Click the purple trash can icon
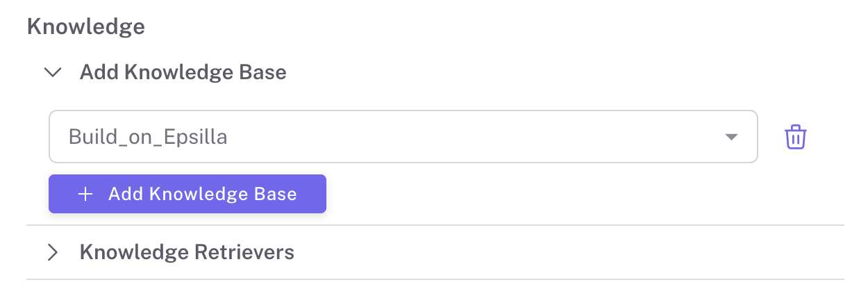Screen dimensions: 868x296 click(795, 137)
